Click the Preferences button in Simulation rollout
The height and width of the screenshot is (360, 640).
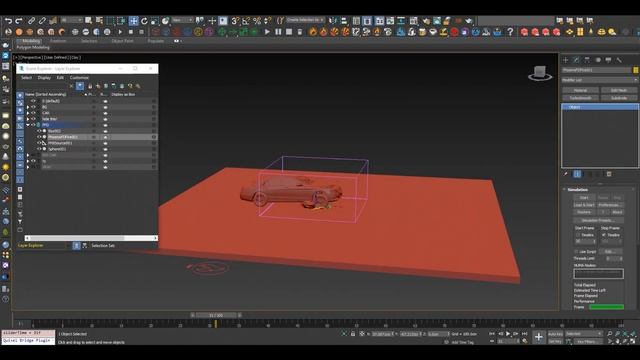click(611, 205)
